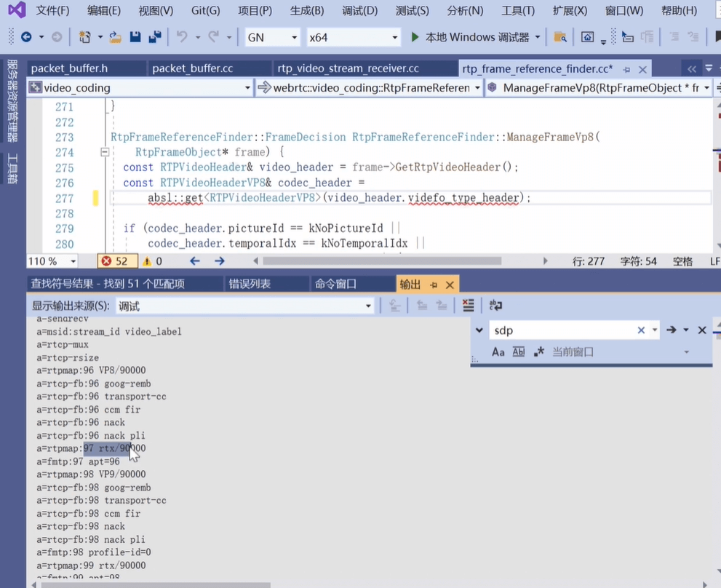721x588 pixels.
Task: Click the new project icon
Action: click(84, 37)
